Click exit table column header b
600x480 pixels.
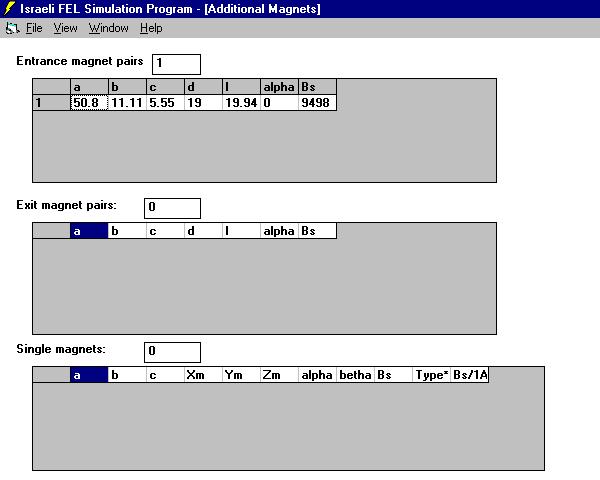[x=127, y=231]
